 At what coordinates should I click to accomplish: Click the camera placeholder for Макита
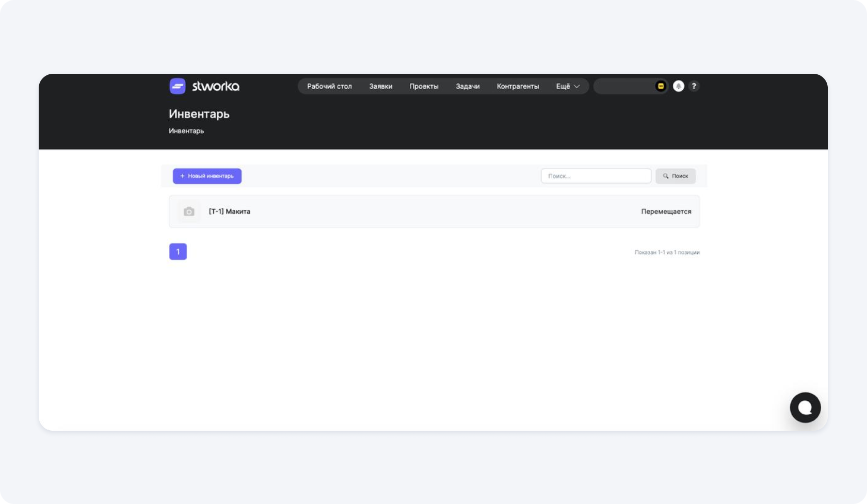pos(189,212)
